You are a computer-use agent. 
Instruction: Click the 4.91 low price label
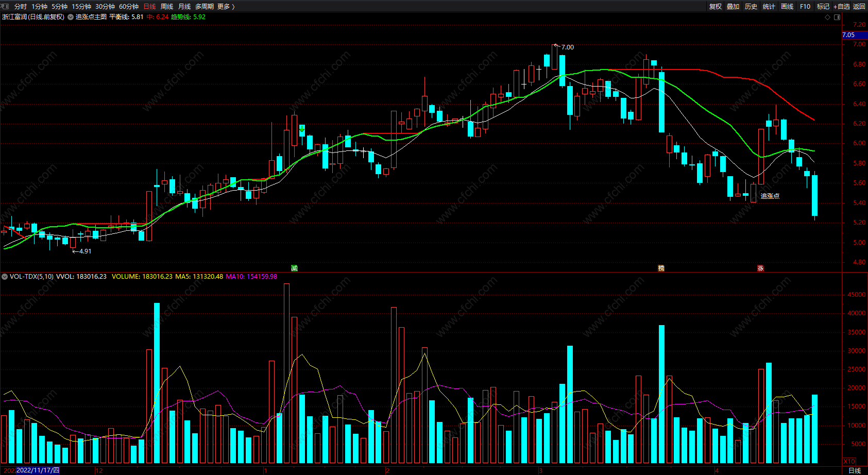click(85, 251)
